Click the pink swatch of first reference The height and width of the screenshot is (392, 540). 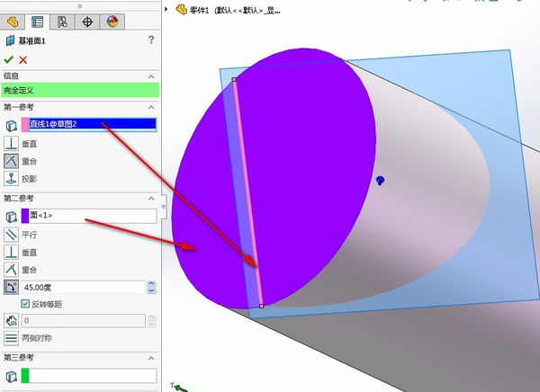[x=25, y=124]
